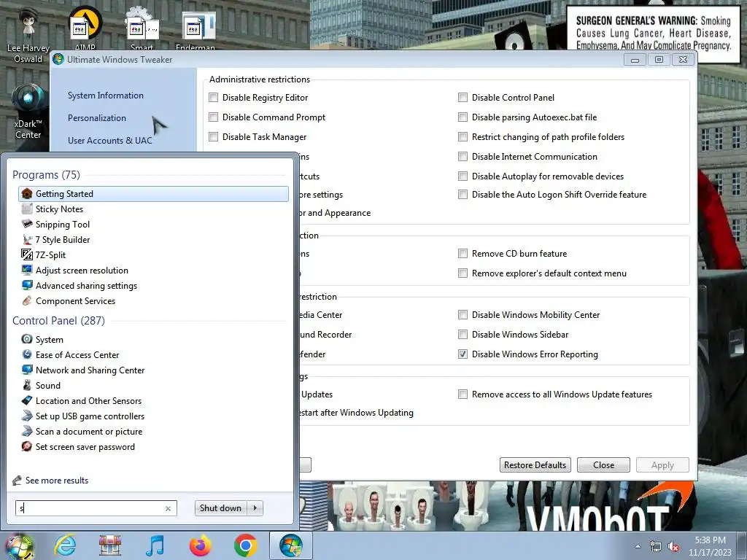Open Lee Harvey Oswald desktop icon
This screenshot has width=747, height=560.
(x=28, y=34)
